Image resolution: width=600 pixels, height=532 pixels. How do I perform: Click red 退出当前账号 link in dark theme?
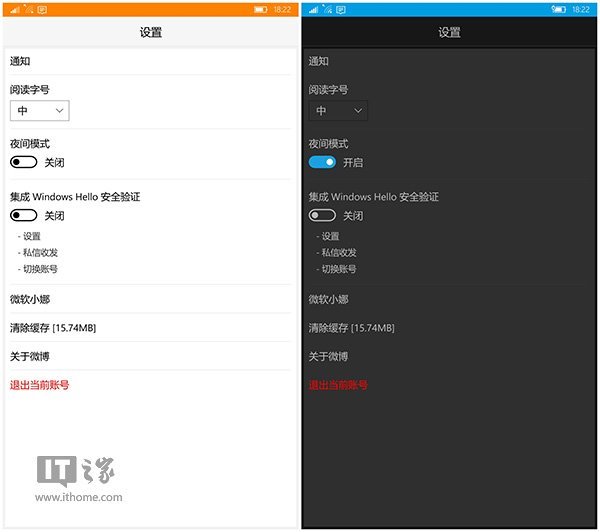click(x=338, y=385)
